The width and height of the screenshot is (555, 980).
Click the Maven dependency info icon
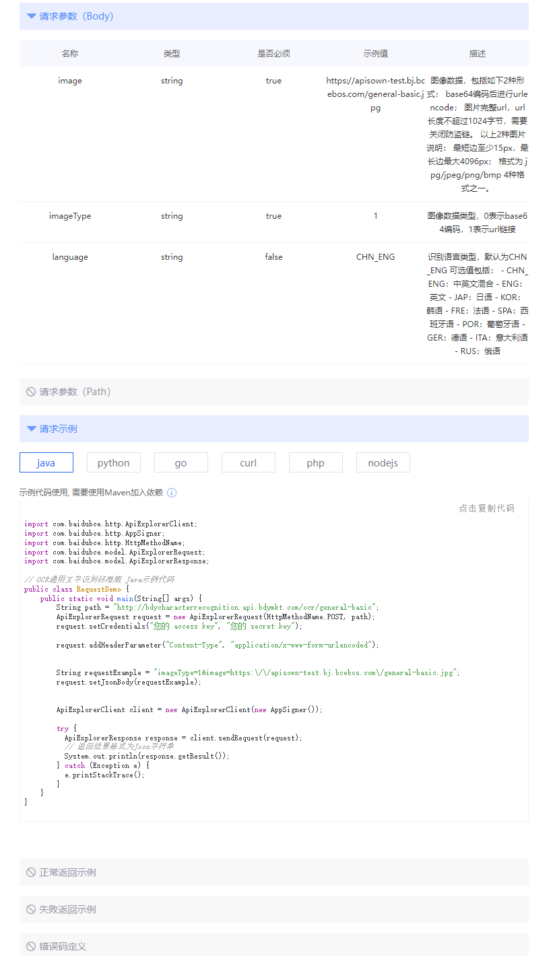point(172,493)
